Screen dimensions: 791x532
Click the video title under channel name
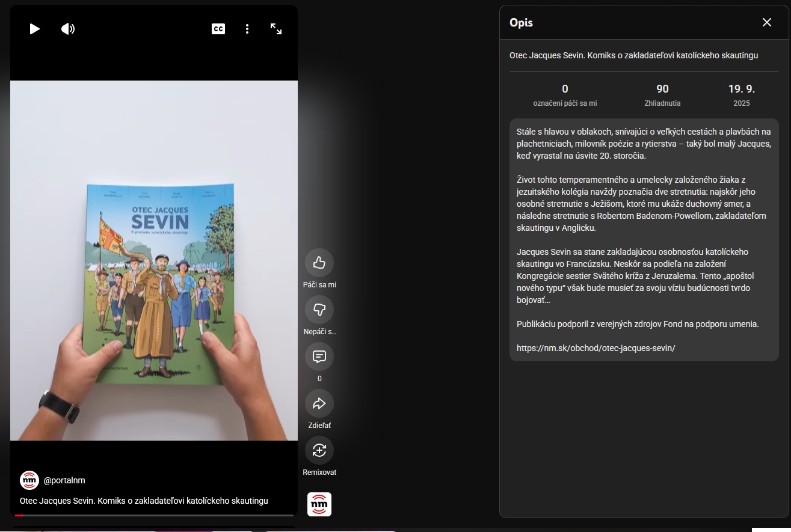pos(144,501)
